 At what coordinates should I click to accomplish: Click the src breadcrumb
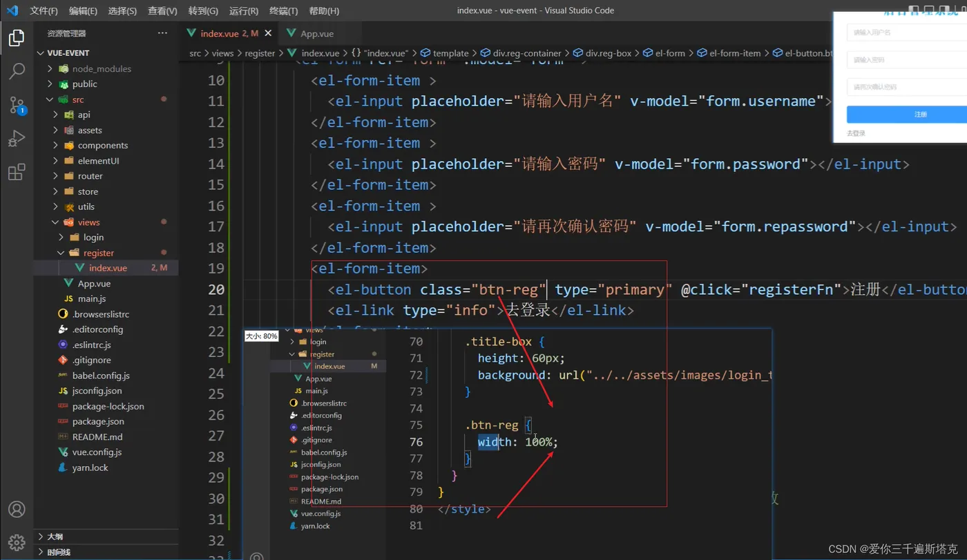[x=195, y=53]
